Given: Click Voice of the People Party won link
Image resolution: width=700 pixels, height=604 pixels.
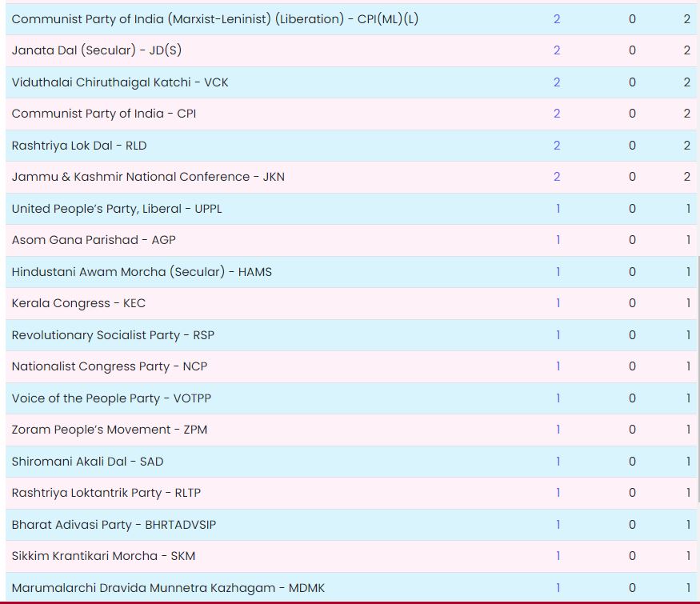Looking at the screenshot, I should (x=558, y=398).
